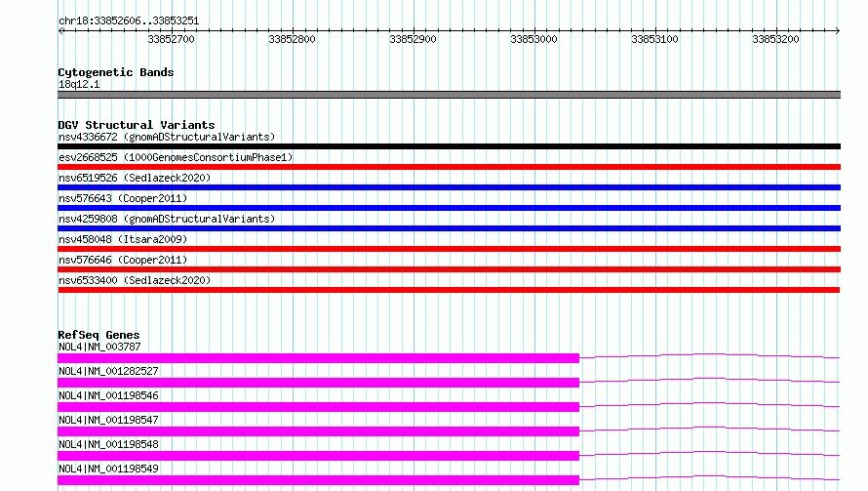Select the blue nsv4259808 variant bar
This screenshot has height=491, width=868.
point(449,228)
